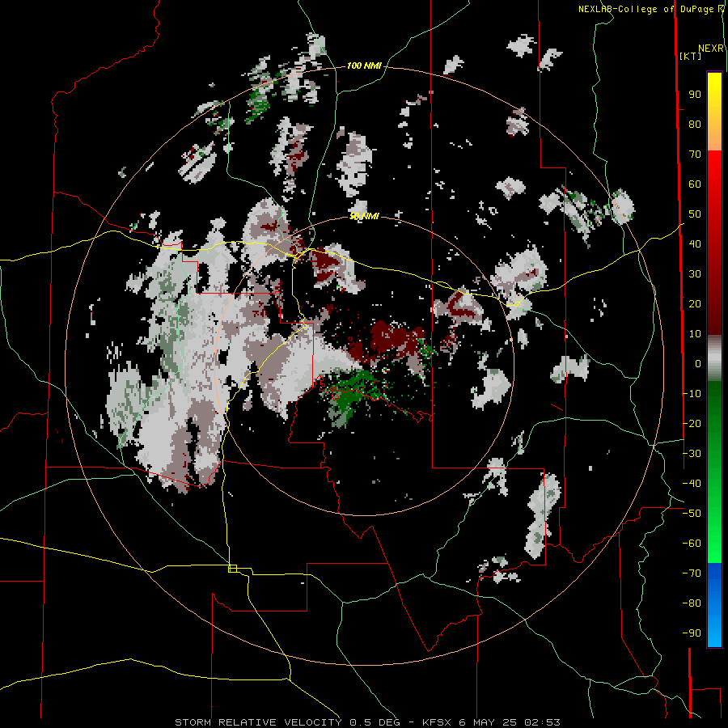Click the positive 40 knot scale value
728x728 pixels.
click(695, 243)
